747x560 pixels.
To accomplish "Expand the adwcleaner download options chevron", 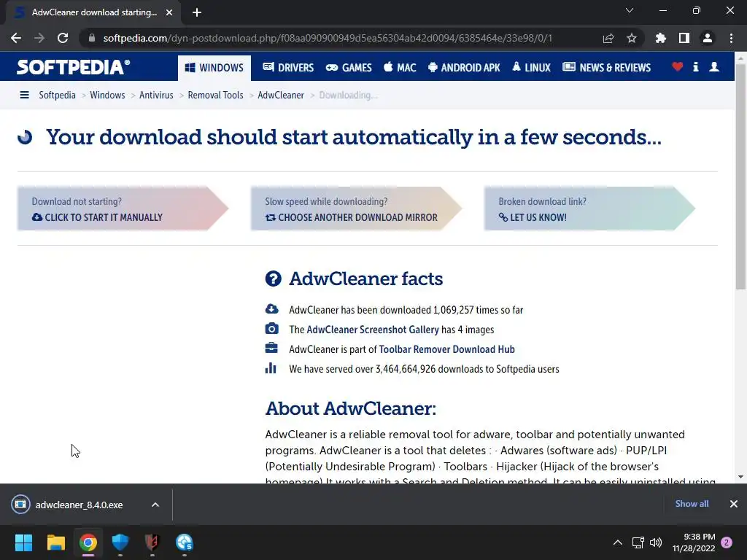I will click(x=155, y=505).
